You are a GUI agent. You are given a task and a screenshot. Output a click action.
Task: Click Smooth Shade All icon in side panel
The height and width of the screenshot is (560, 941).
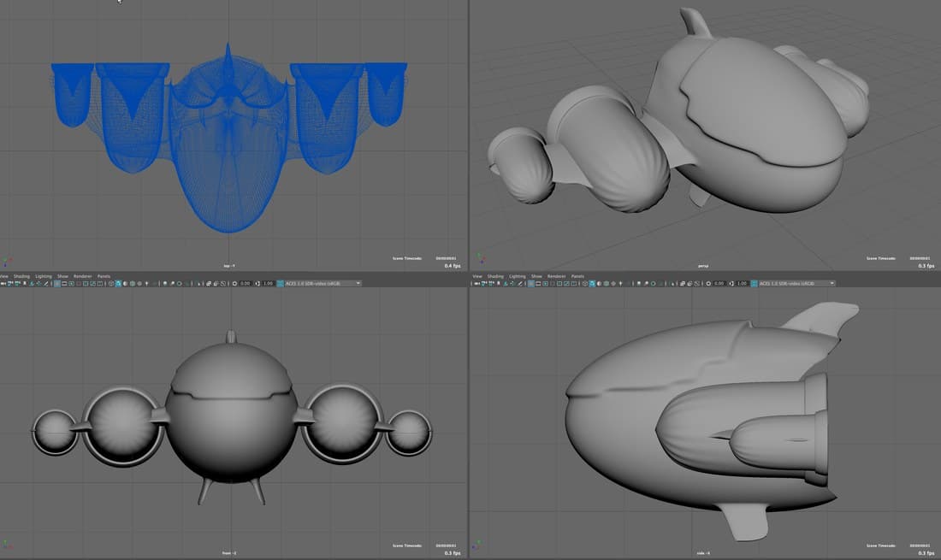pos(592,284)
